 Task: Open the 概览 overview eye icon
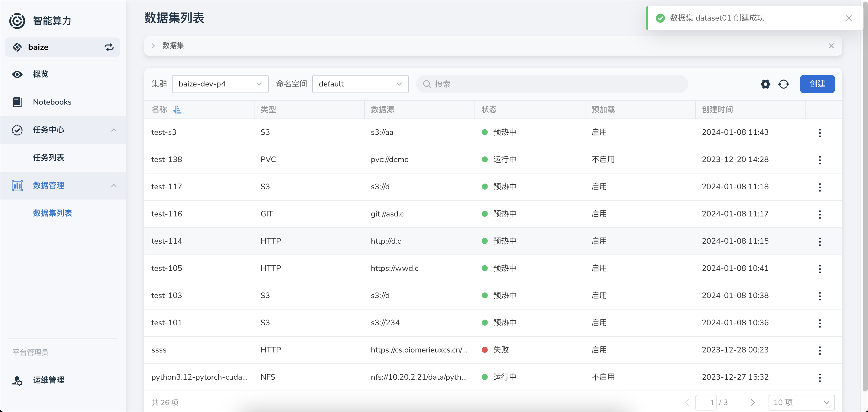pyautogui.click(x=17, y=74)
